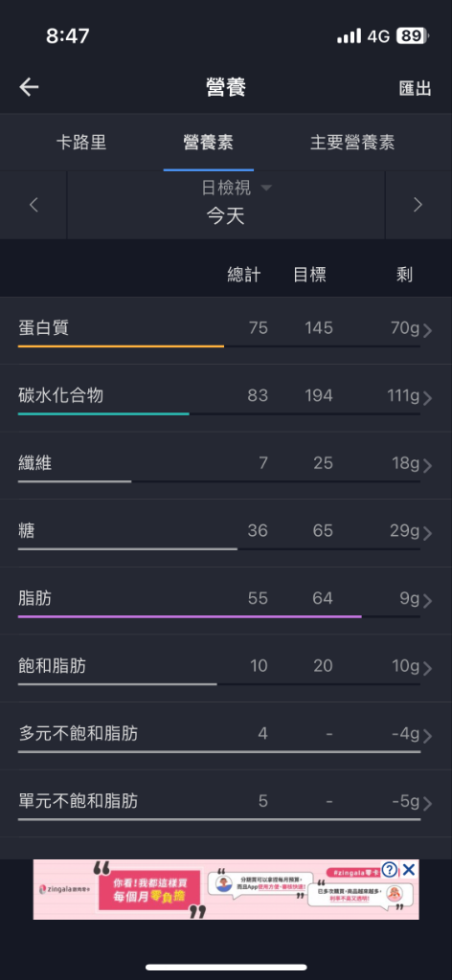Expand 日檢視 view dropdown

[x=237, y=188]
